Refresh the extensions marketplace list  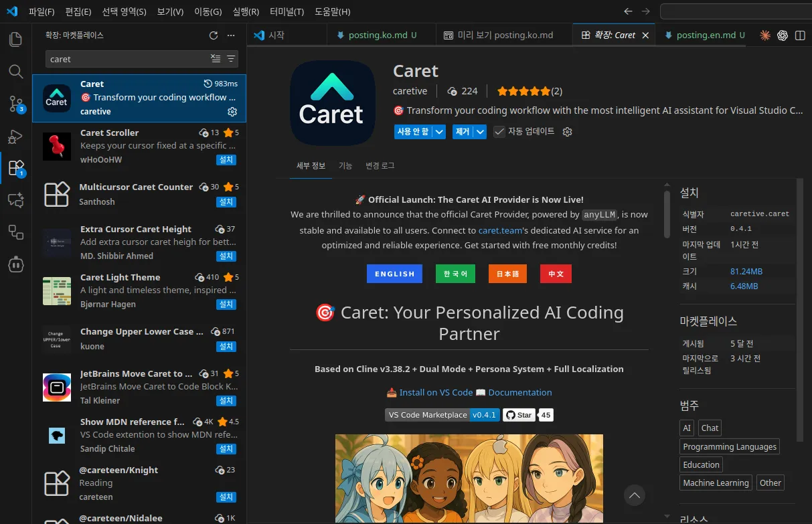point(214,35)
